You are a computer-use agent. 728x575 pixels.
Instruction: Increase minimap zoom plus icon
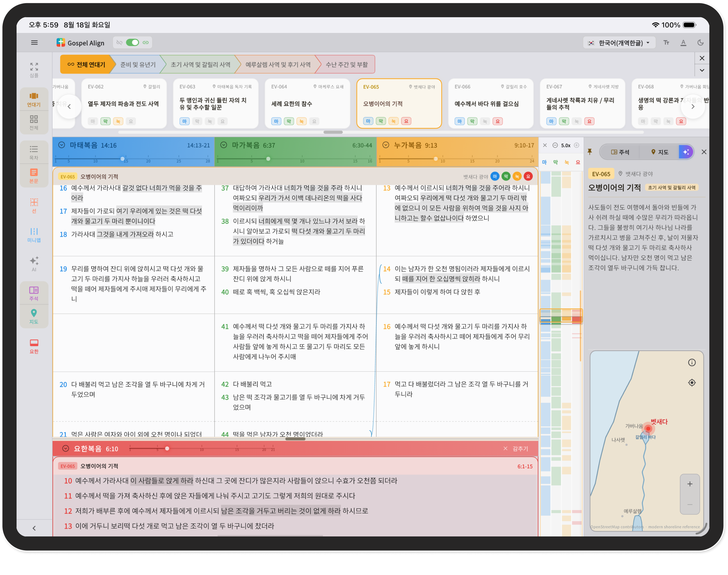tap(577, 145)
